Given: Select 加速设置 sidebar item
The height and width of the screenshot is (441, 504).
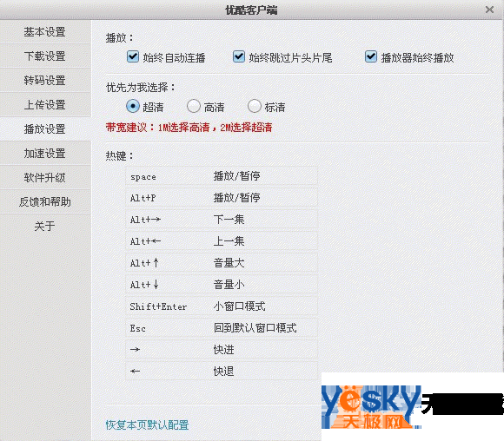Looking at the screenshot, I should (x=45, y=153).
